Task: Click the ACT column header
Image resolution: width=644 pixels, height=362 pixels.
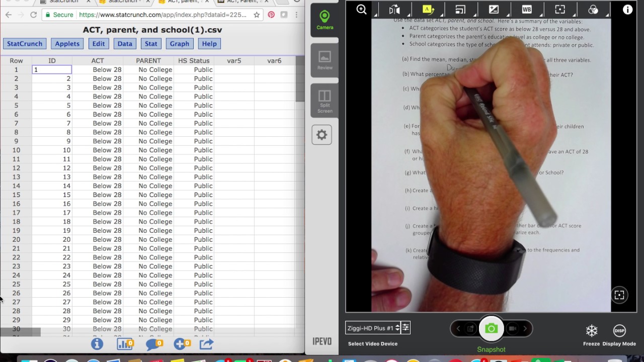Action: point(98,61)
